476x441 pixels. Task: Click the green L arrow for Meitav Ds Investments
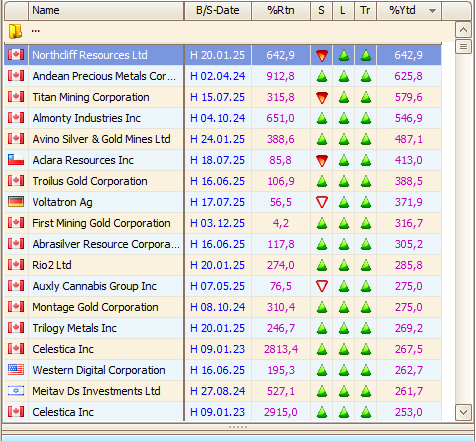pyautogui.click(x=344, y=391)
